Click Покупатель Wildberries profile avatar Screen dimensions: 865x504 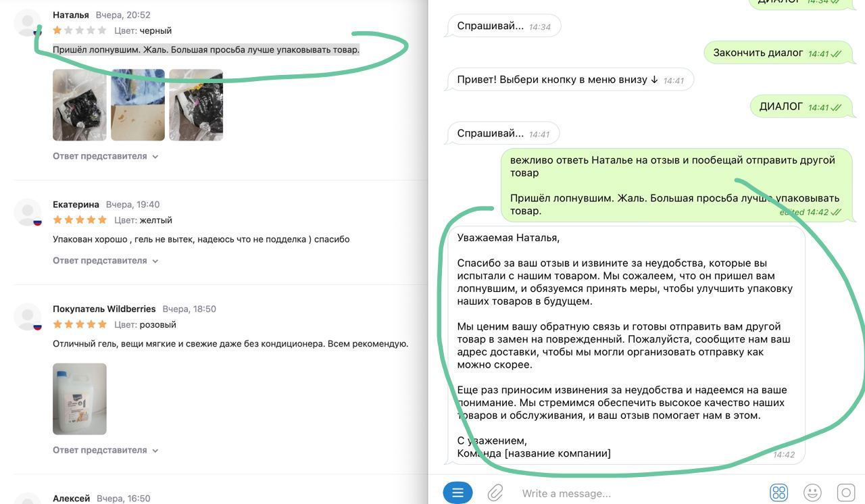click(x=28, y=317)
